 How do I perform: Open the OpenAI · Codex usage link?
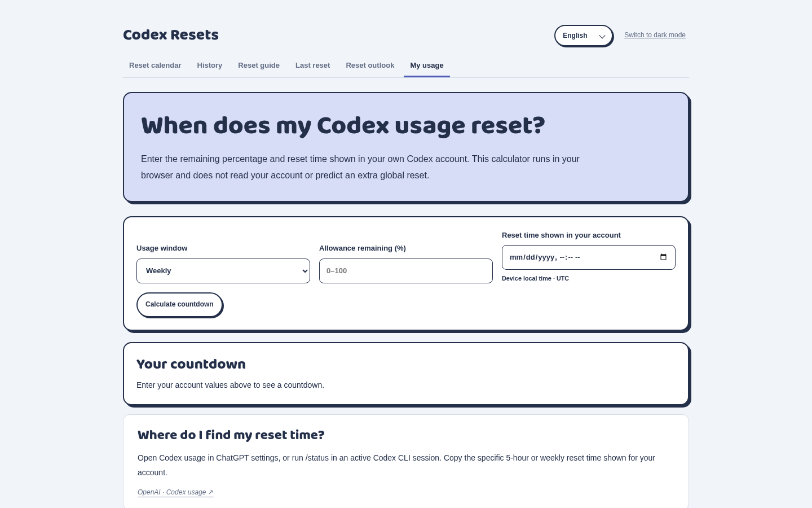click(175, 492)
